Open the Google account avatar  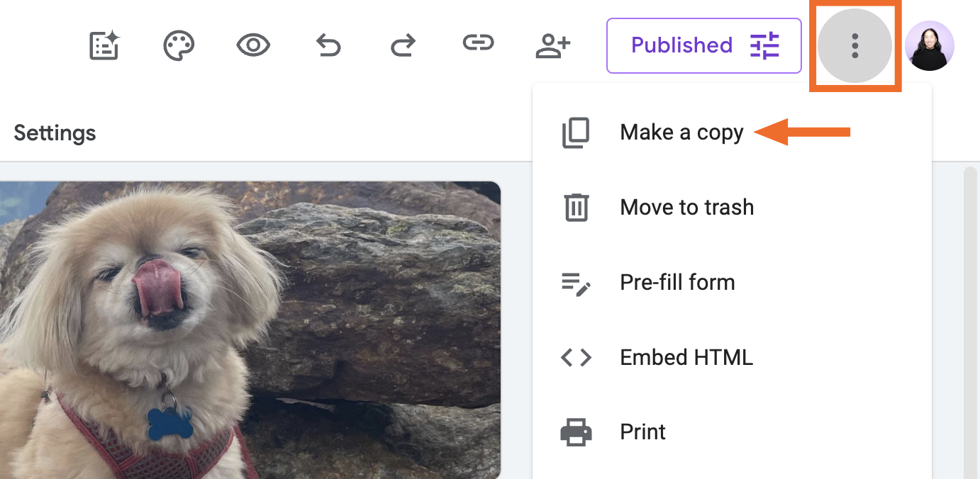pos(930,46)
